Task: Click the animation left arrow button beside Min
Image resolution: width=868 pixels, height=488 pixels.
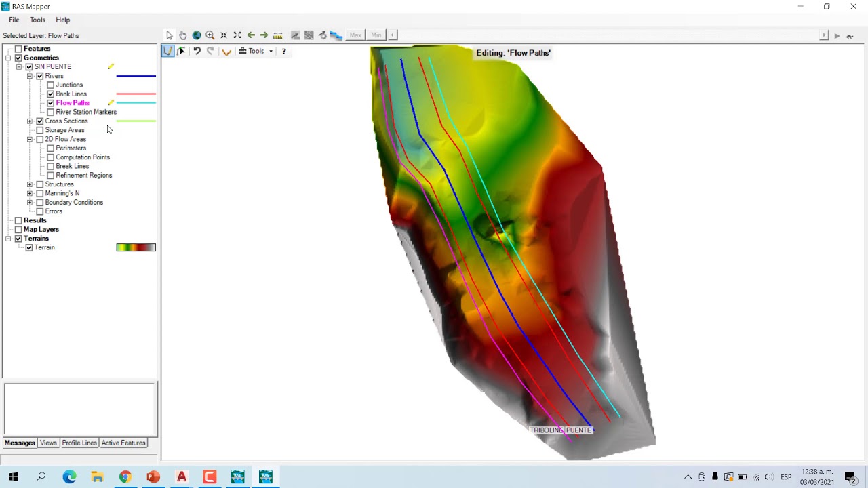Action: (393, 35)
